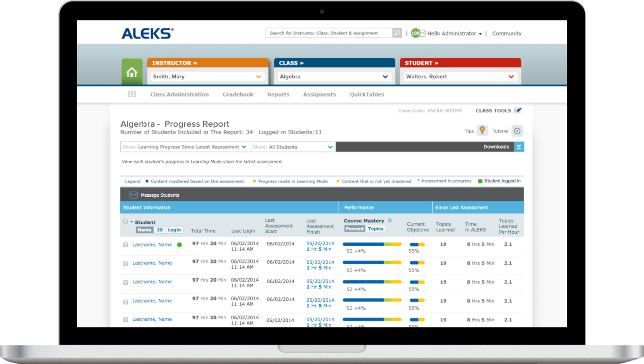Open the class dropdown showing Algebra
The height and width of the screenshot is (364, 644).
[x=334, y=76]
